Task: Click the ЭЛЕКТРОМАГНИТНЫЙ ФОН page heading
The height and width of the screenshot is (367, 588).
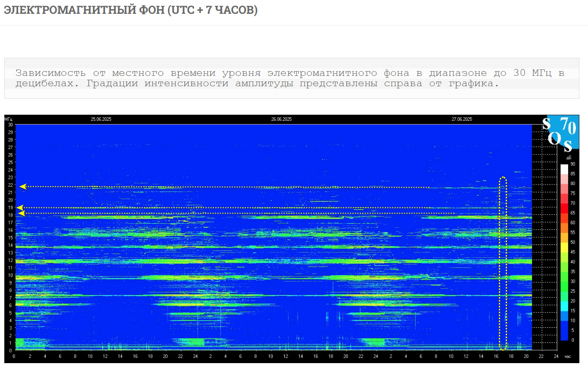Action: (x=131, y=10)
